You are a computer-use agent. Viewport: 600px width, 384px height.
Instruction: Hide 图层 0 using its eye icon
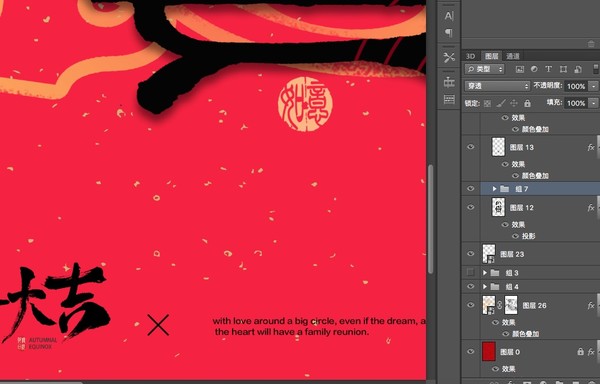pos(471,351)
